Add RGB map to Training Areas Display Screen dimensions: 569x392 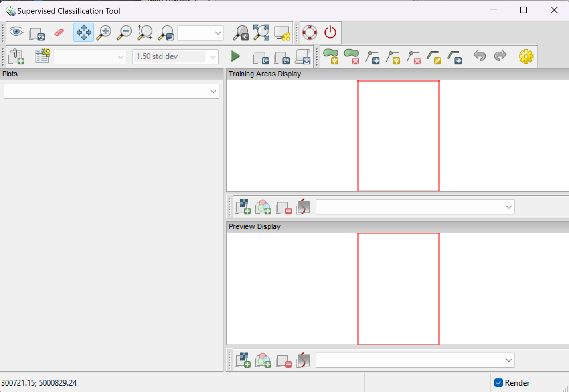(263, 207)
